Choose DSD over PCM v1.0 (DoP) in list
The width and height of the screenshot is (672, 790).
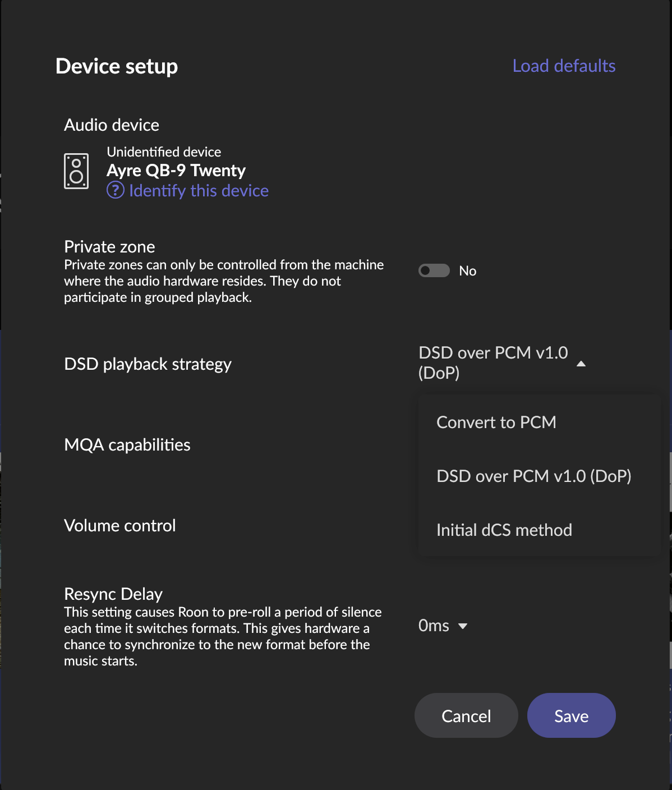pos(534,476)
